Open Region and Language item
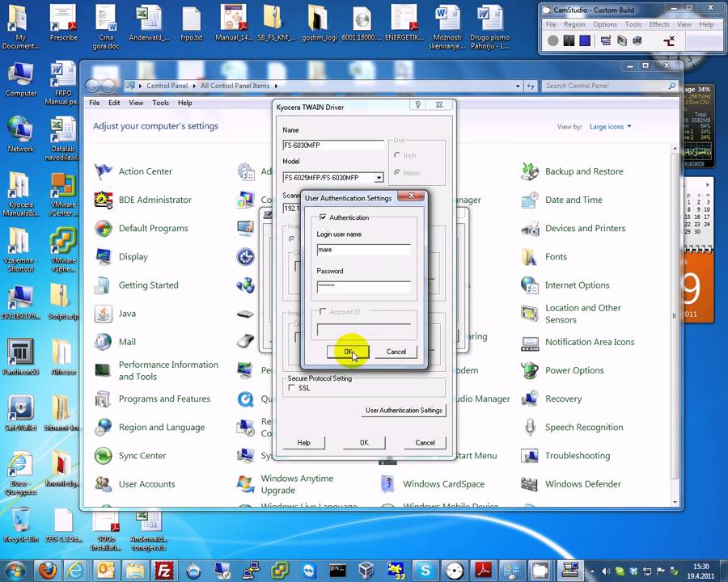This screenshot has height=582, width=728. [150, 428]
